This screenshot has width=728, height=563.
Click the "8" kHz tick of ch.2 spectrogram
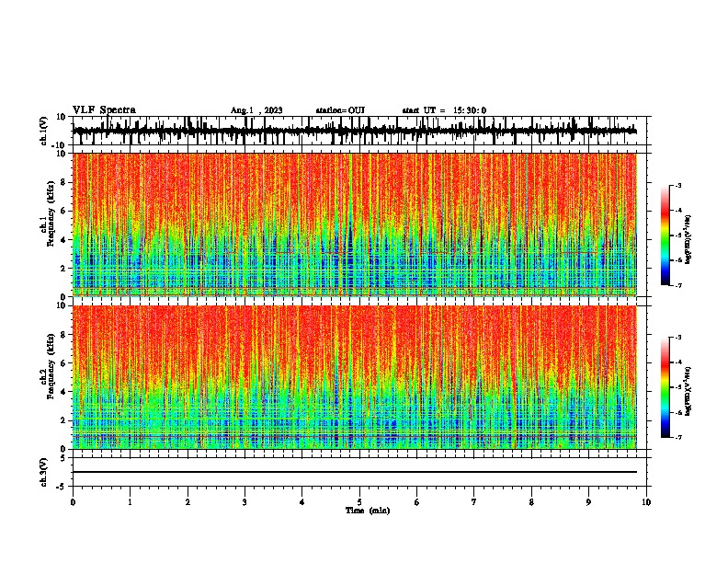pyautogui.click(x=64, y=335)
